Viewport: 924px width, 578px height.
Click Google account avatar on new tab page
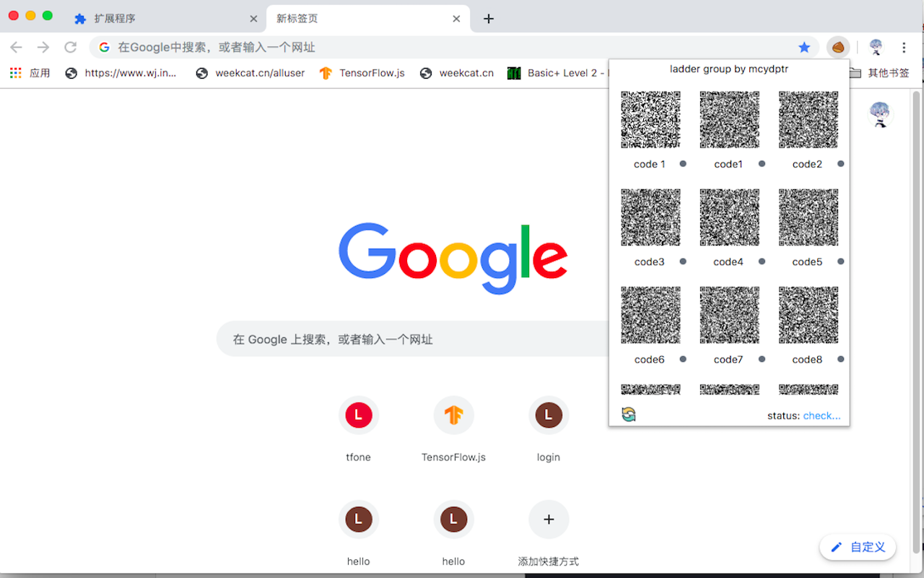click(879, 114)
